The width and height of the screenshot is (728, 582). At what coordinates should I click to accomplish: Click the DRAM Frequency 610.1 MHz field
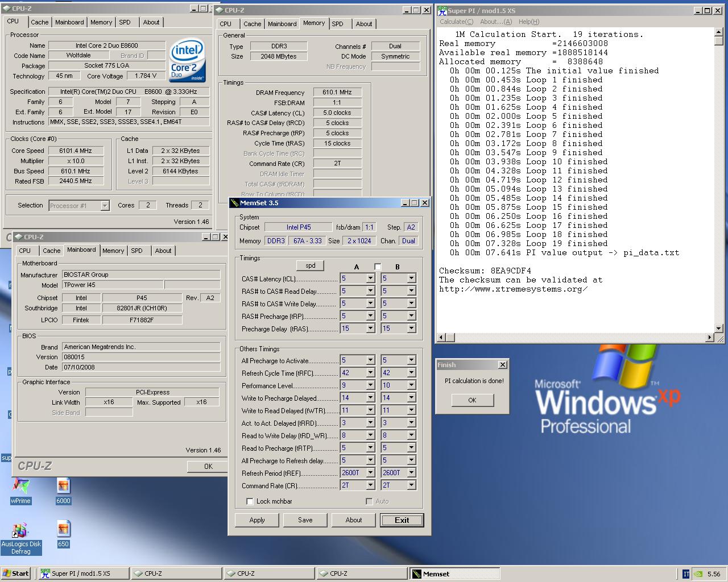coord(337,92)
